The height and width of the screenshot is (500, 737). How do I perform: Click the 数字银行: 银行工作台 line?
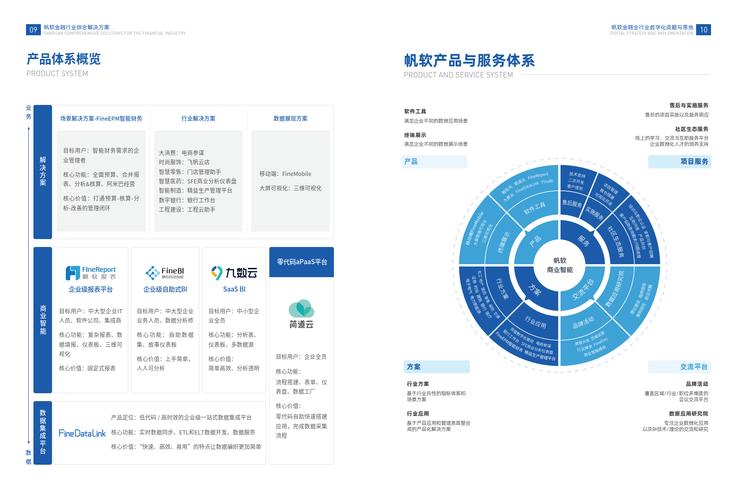[187, 200]
